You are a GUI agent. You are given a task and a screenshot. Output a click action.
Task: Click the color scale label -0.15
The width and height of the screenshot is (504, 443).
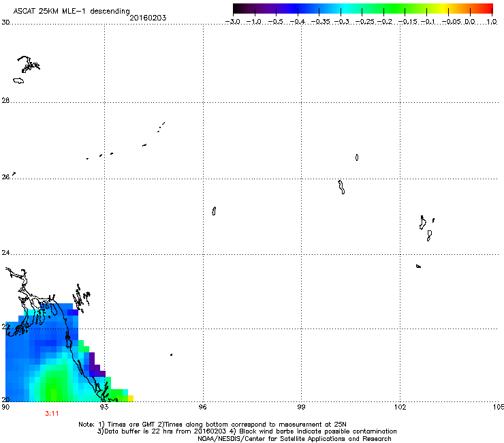point(407,22)
